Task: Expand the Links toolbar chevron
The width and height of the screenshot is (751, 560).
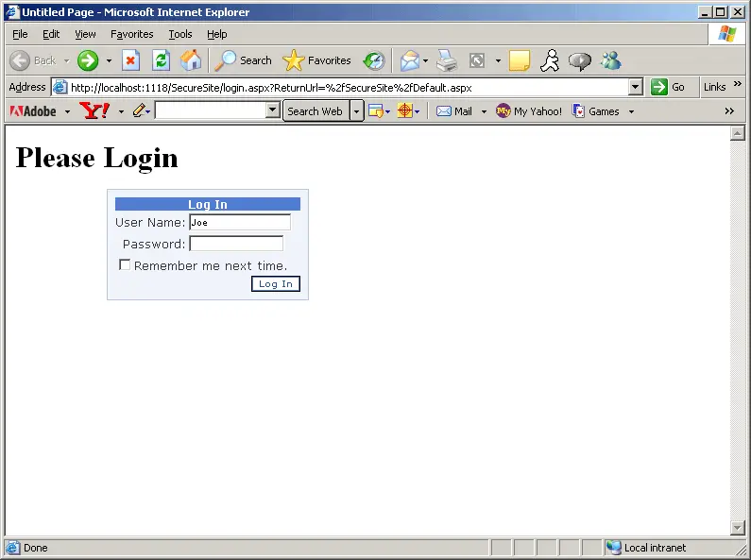Action: 737,84
